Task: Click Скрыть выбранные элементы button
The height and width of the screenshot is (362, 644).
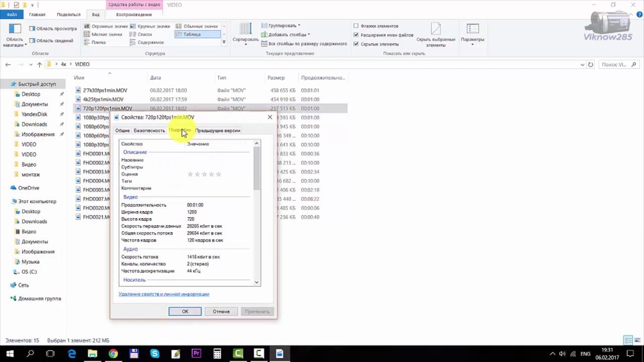Action: (436, 35)
